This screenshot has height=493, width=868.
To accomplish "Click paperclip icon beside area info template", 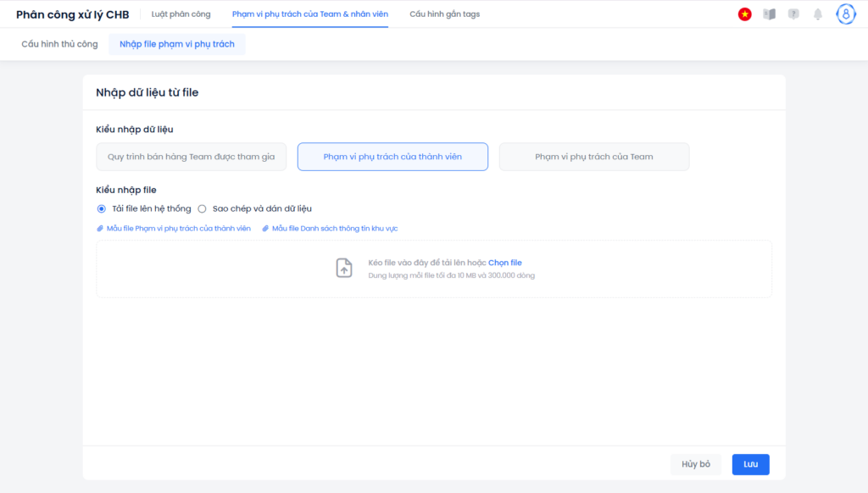I will (x=265, y=229).
